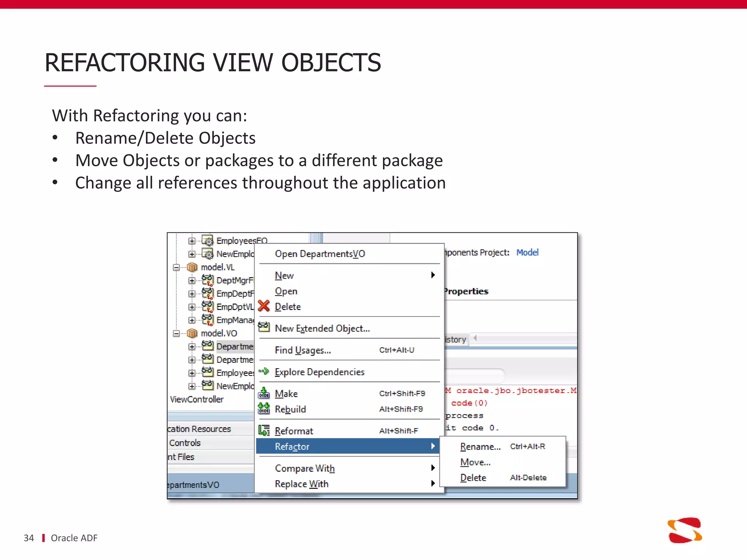This screenshot has height=560, width=747.
Task: Choose Delete in Refactor submenu
Action: pyautogui.click(x=503, y=478)
